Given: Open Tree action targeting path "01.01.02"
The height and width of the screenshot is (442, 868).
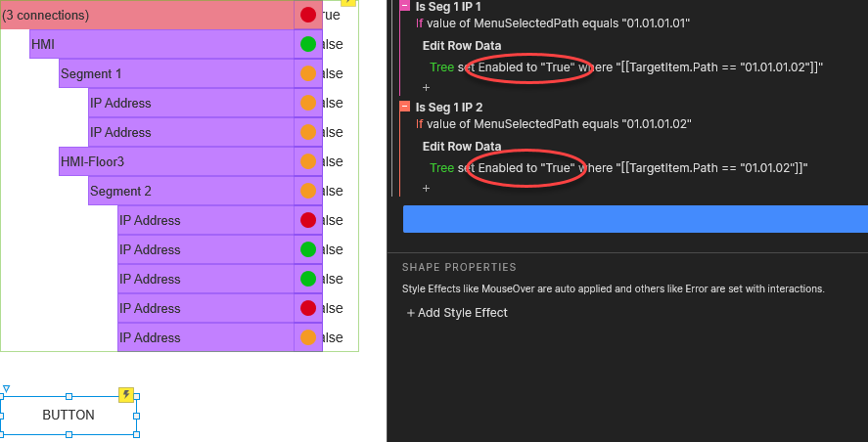Looking at the screenshot, I should point(619,167).
